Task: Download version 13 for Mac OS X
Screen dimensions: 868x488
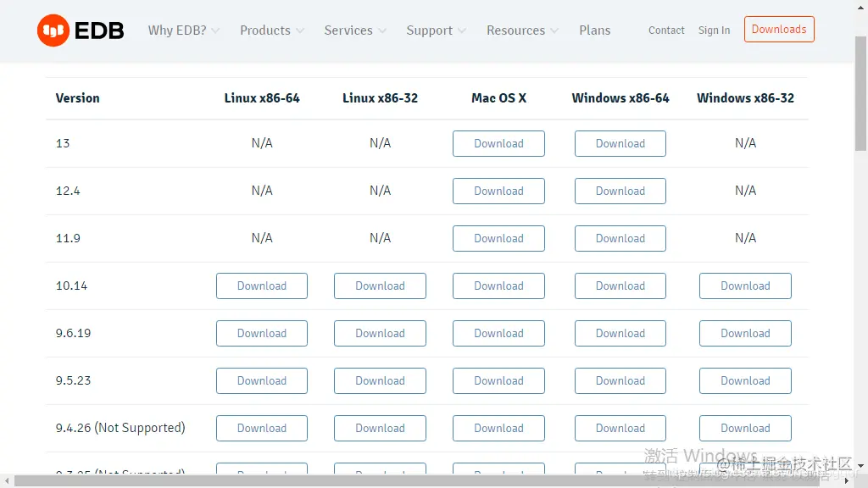Action: pyautogui.click(x=498, y=143)
